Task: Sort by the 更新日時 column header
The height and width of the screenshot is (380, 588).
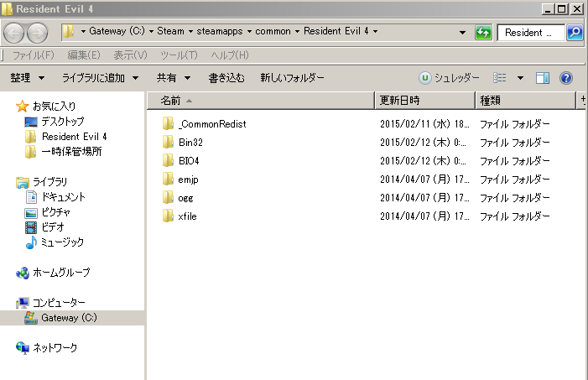Action: pyautogui.click(x=425, y=101)
